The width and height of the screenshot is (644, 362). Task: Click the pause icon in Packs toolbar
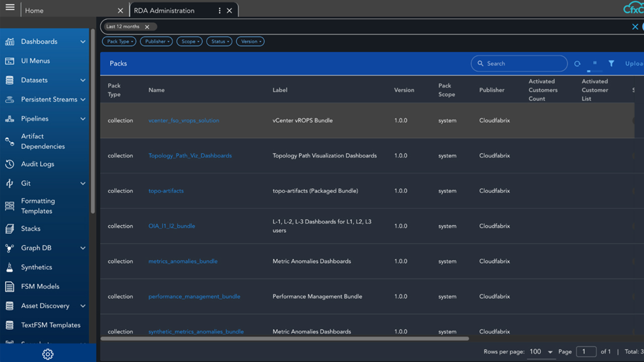pos(595,63)
